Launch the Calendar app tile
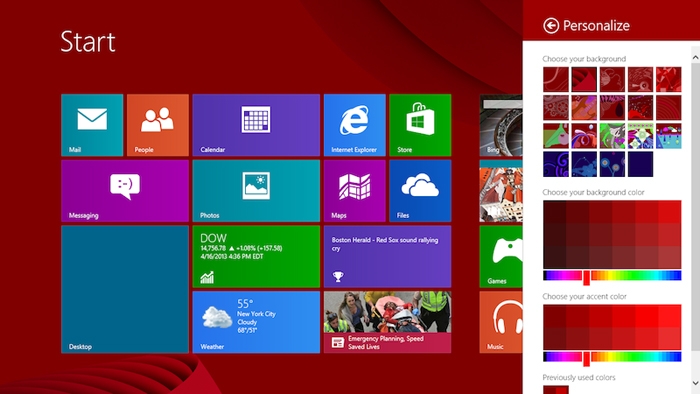The width and height of the screenshot is (700, 394). [256, 125]
